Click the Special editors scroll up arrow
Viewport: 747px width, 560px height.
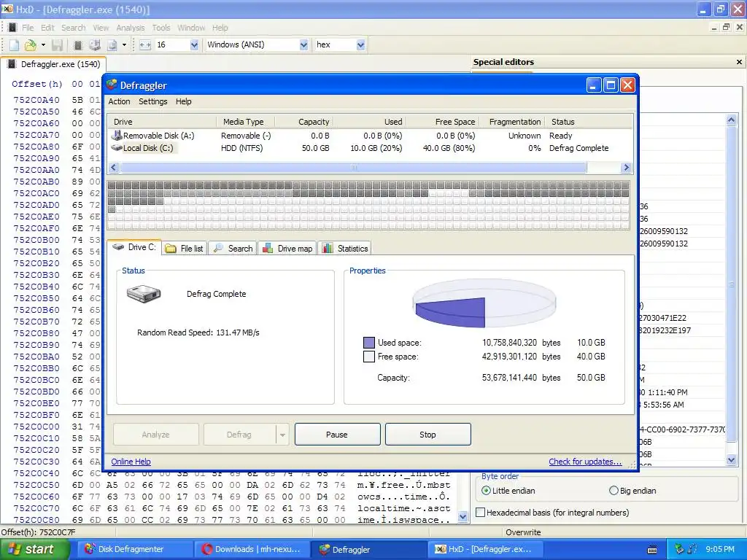(x=731, y=120)
